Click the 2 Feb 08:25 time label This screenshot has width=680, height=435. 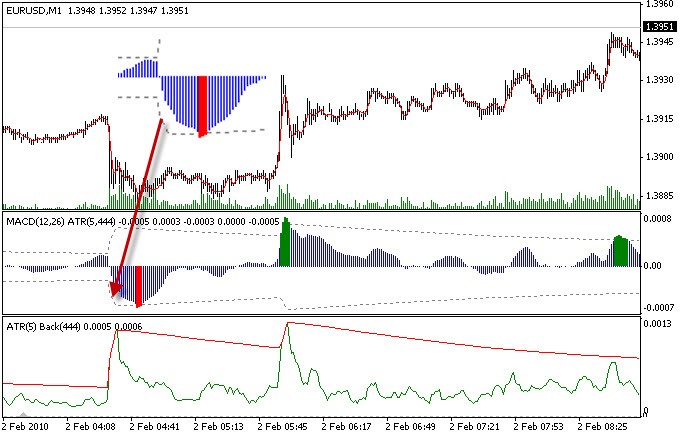point(604,425)
